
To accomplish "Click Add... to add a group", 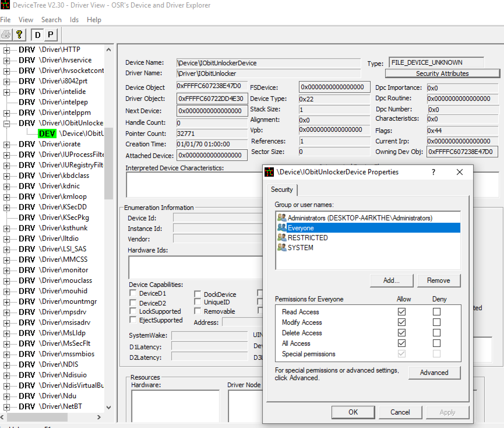I will click(392, 280).
